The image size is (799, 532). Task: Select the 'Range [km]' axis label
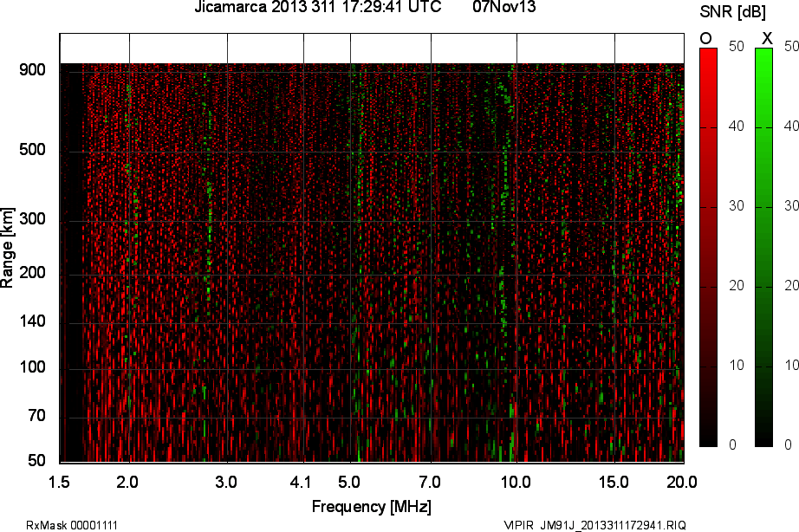(x=8, y=253)
